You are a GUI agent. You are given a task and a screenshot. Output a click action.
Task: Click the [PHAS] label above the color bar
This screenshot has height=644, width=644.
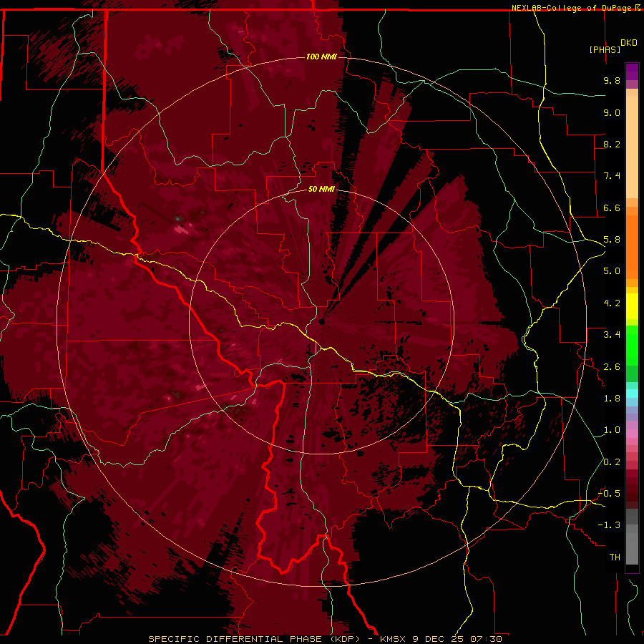point(605,49)
